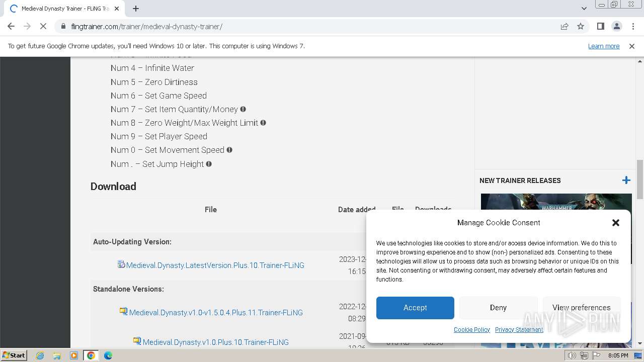The image size is (644, 362).
Task: Bookmark this page with the star icon
Action: click(581, 26)
